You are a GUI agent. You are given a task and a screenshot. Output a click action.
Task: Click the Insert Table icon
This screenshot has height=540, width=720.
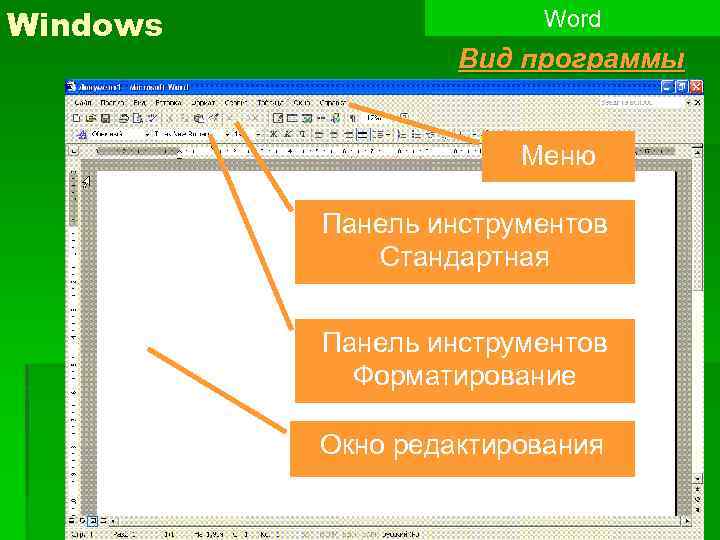[292, 118]
